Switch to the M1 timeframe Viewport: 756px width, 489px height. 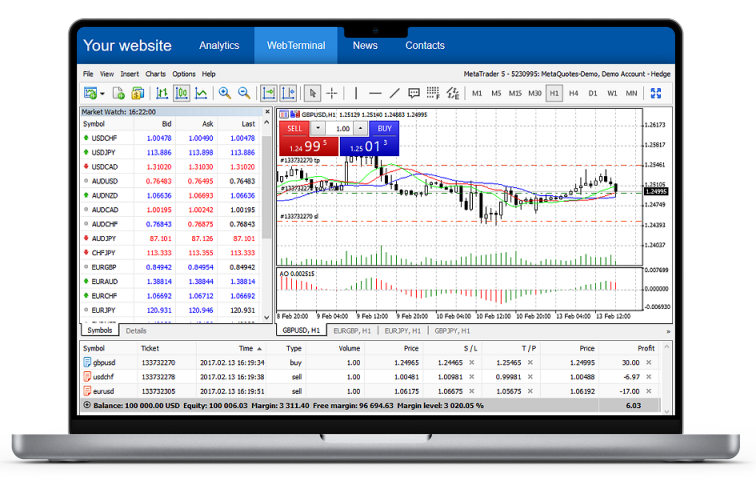click(x=477, y=94)
